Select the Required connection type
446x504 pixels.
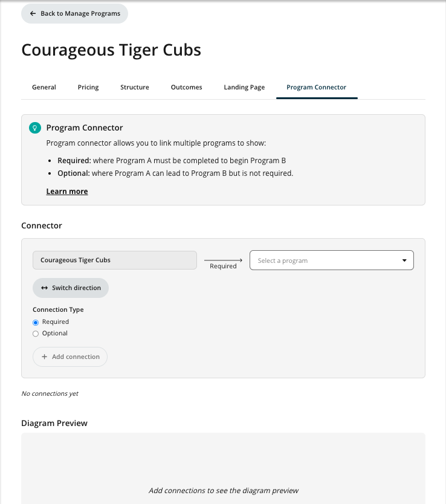(x=36, y=322)
